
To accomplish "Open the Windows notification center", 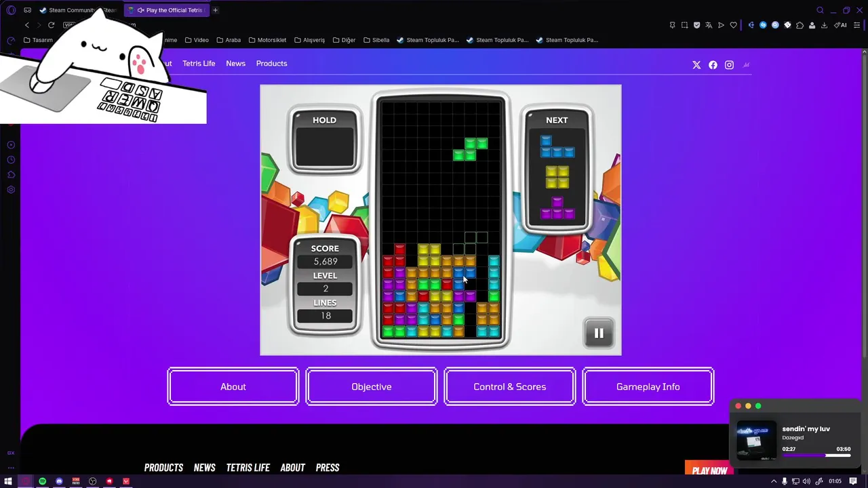I will point(854,481).
